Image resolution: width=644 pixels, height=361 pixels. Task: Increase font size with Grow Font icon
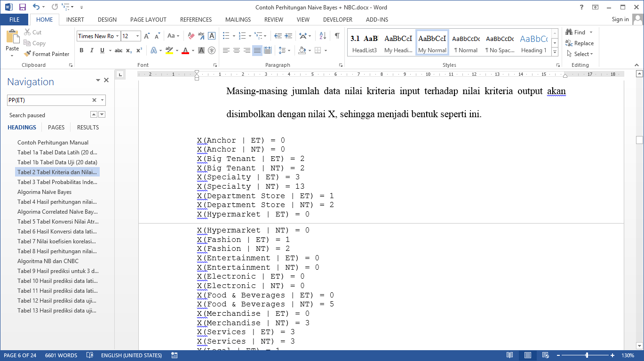(x=147, y=36)
